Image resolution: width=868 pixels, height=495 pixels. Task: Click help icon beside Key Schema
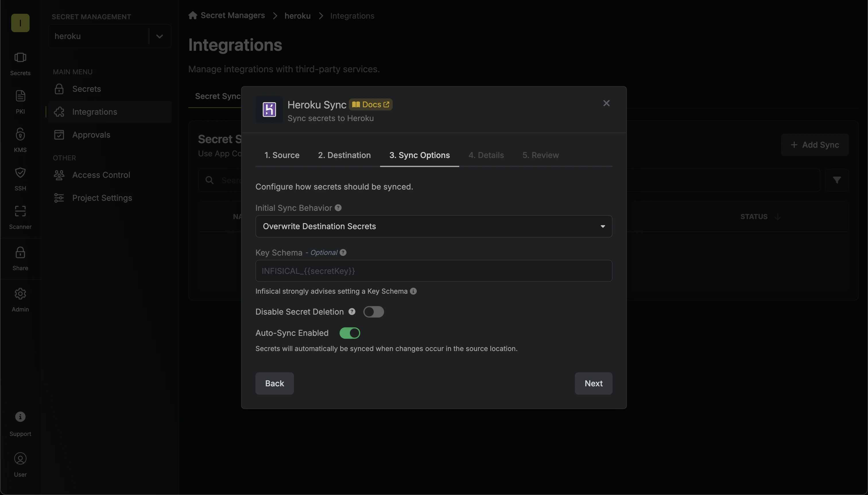coord(343,253)
